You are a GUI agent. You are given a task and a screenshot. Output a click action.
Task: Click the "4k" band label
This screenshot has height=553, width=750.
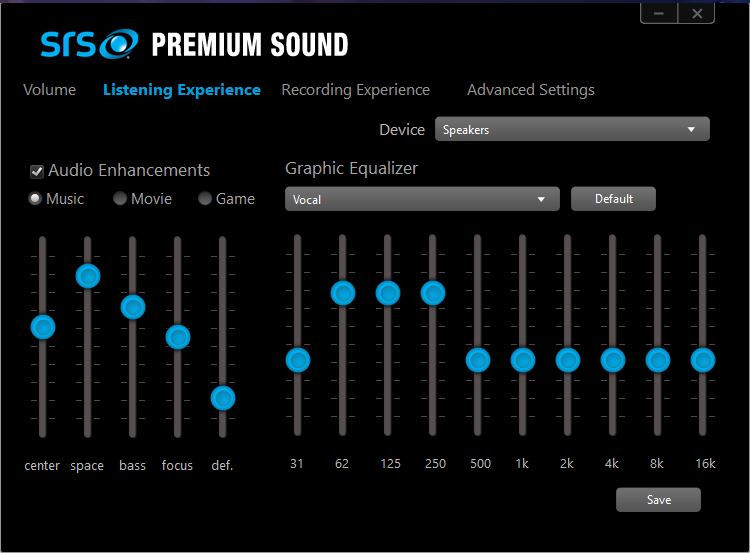point(612,464)
